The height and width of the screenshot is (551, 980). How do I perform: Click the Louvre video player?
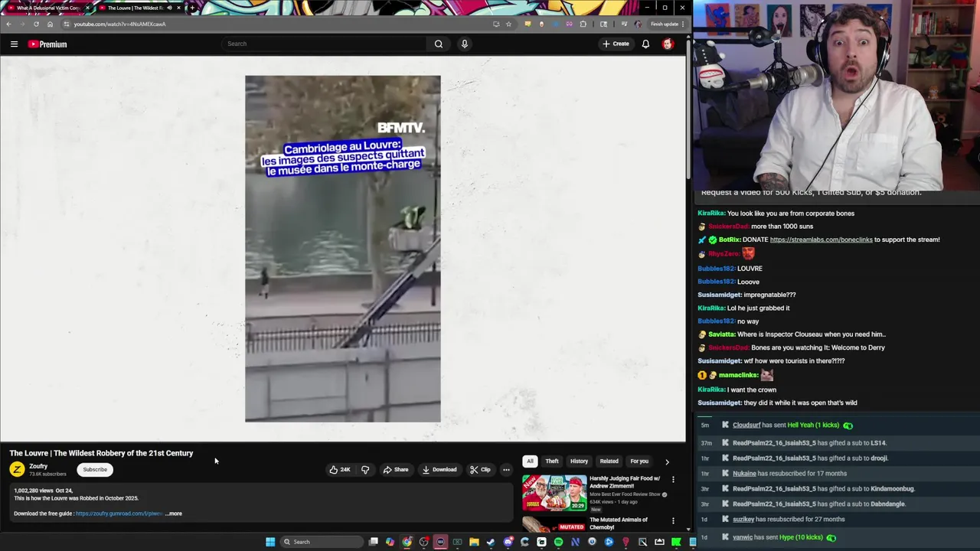tap(343, 249)
